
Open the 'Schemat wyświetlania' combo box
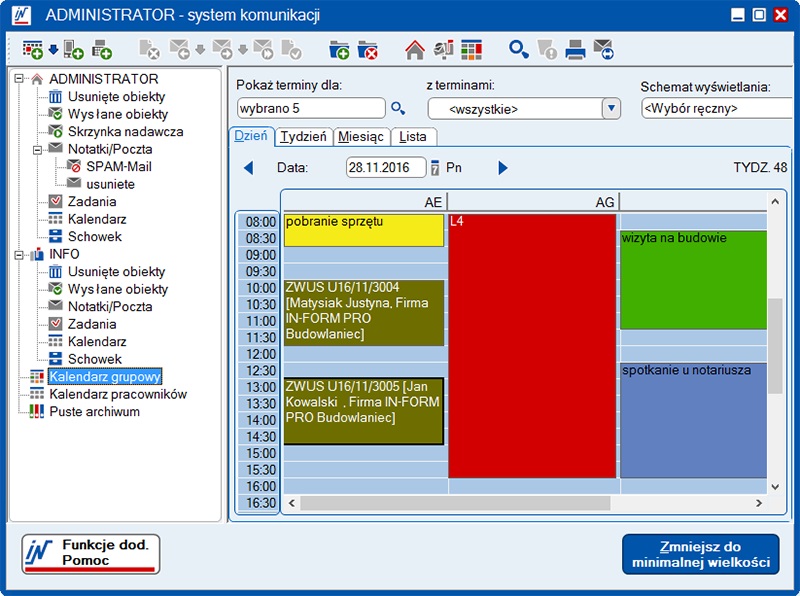719,108
